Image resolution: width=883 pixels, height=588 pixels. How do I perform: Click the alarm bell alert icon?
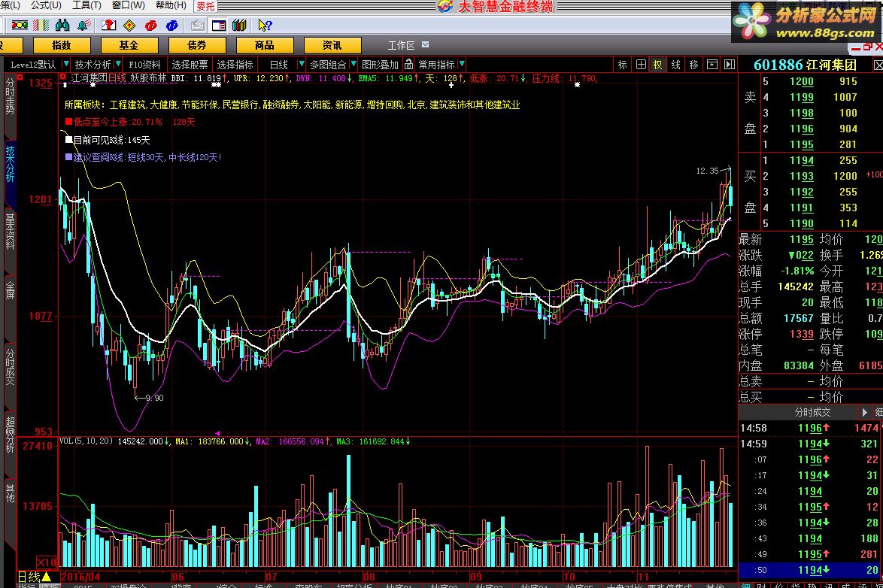point(84,26)
